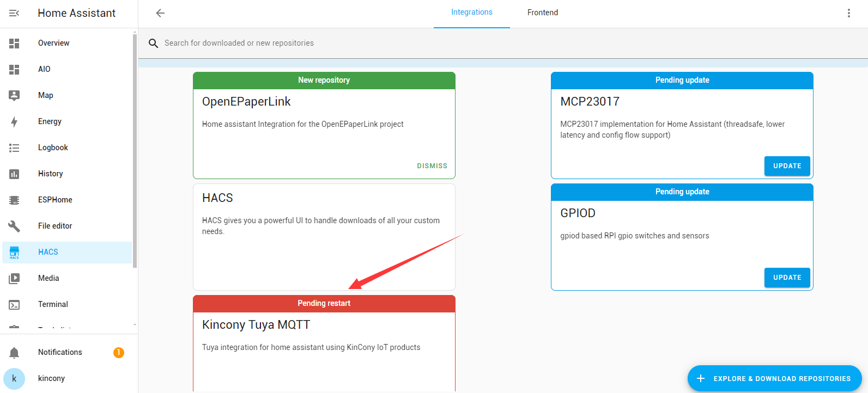
Task: Open the three-dot overflow menu
Action: pyautogui.click(x=848, y=13)
